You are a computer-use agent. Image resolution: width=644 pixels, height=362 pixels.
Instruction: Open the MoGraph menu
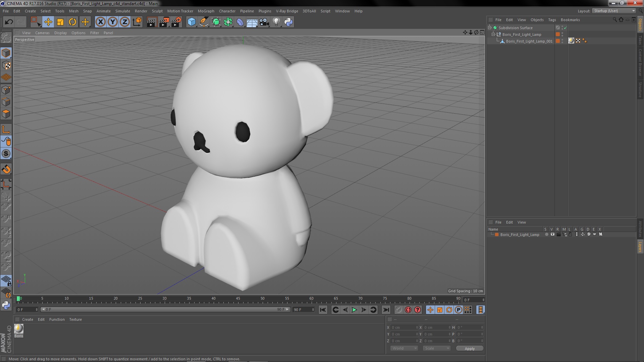pyautogui.click(x=206, y=11)
